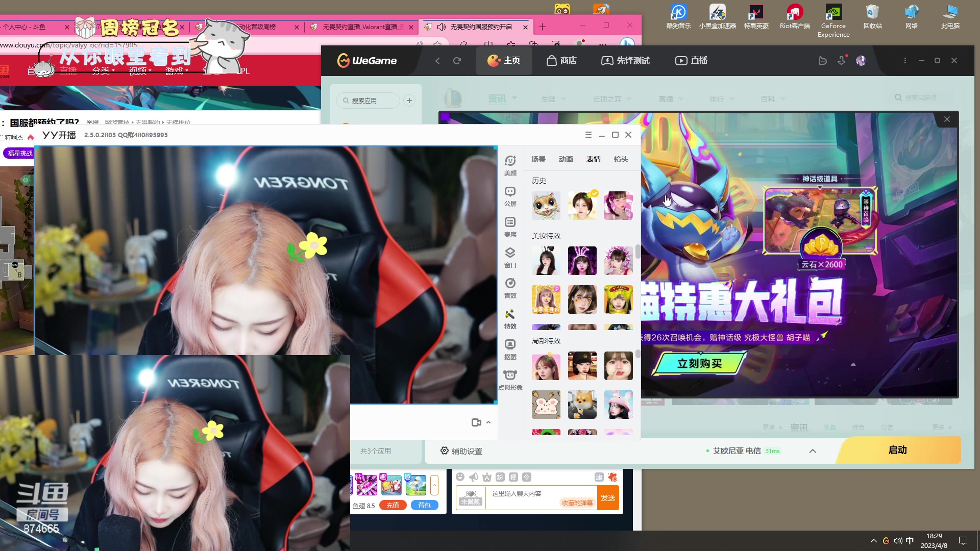Open the emoji picker in Douyu chat
980x551 pixels.
(460, 477)
